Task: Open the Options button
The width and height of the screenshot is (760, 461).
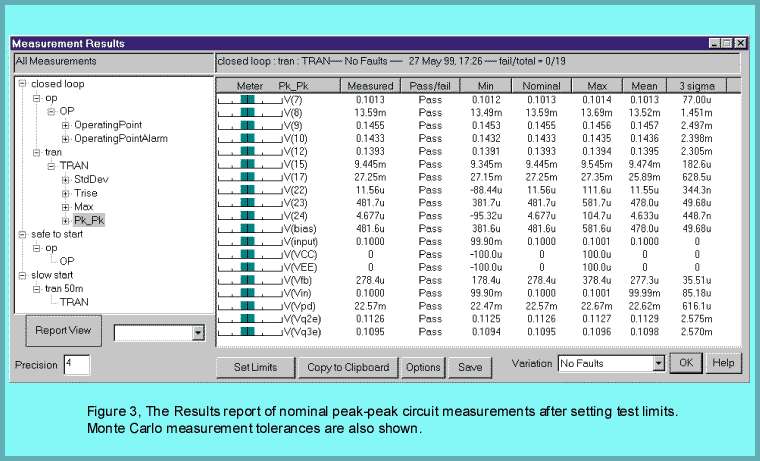Action: point(423,367)
